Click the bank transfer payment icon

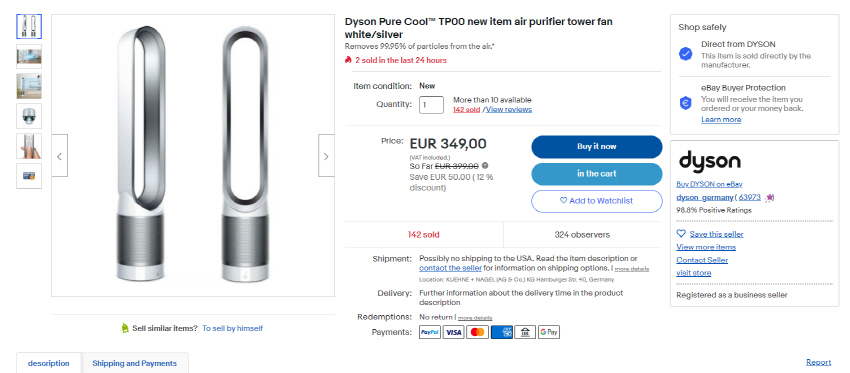pyautogui.click(x=525, y=332)
